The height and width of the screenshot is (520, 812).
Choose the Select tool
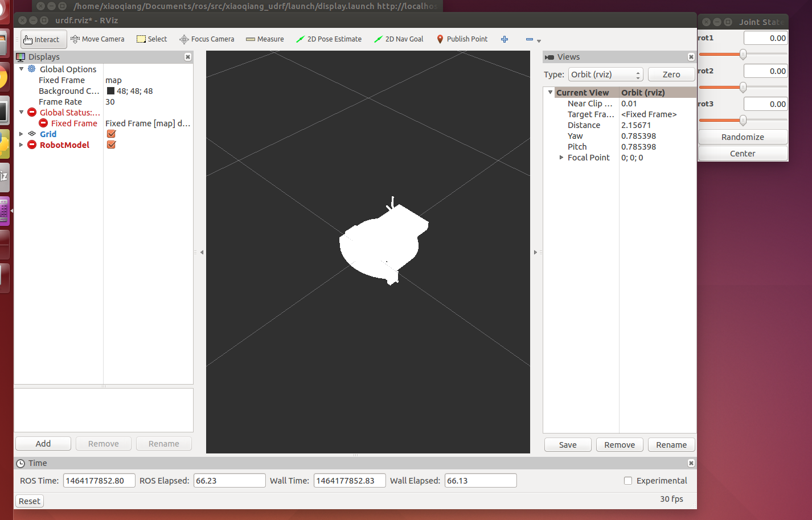(152, 39)
